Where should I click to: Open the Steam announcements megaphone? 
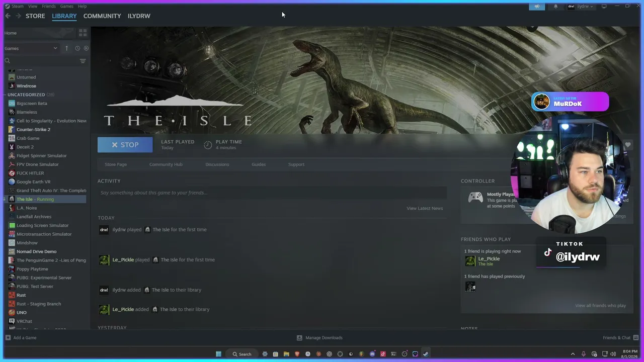coord(537,7)
